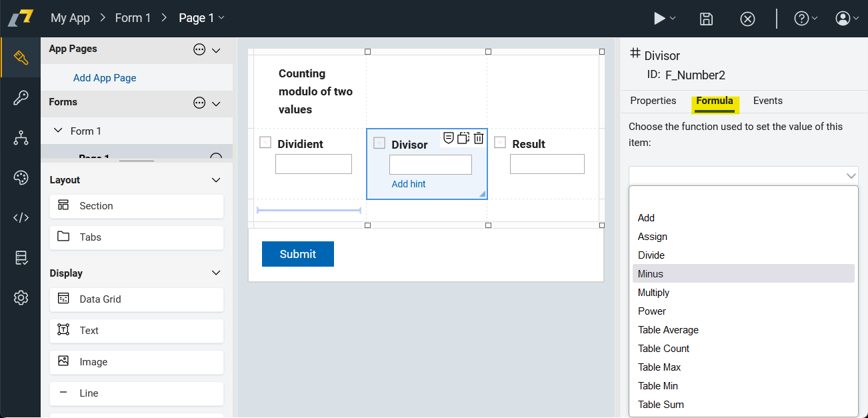
Task: Click the save disk icon in header
Action: pos(706,19)
